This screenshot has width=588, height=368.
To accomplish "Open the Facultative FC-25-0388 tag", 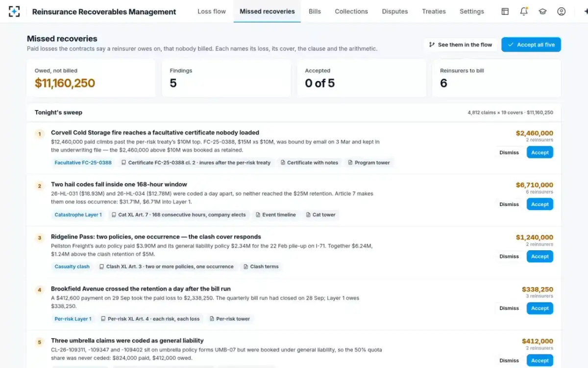I will coord(83,162).
